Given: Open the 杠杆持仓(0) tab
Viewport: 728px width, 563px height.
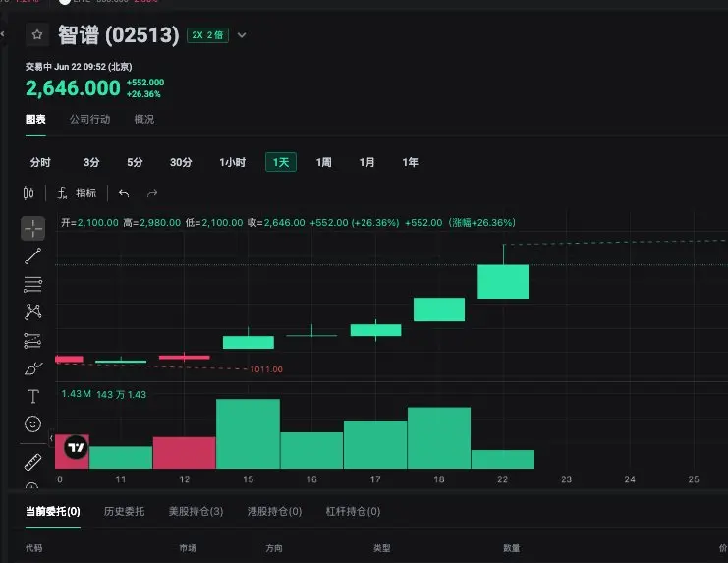Looking at the screenshot, I should click(353, 512).
